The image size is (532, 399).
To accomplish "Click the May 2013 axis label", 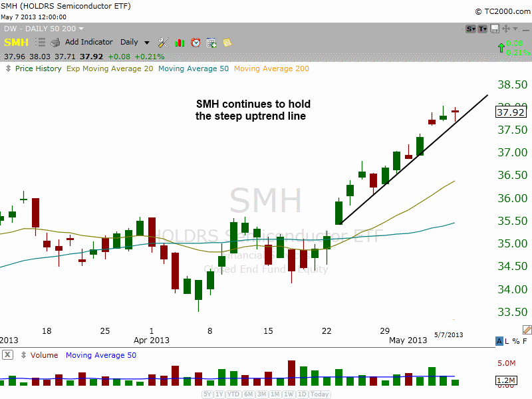I will 408,340.
